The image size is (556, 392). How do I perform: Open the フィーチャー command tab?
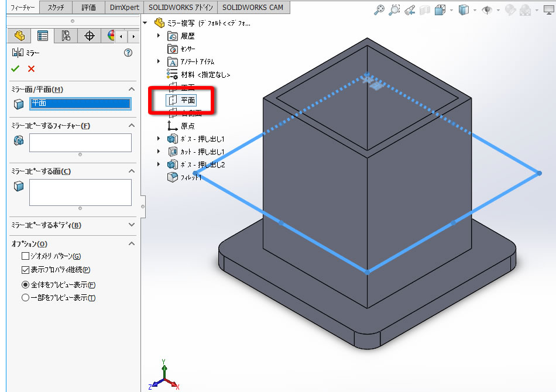23,8
